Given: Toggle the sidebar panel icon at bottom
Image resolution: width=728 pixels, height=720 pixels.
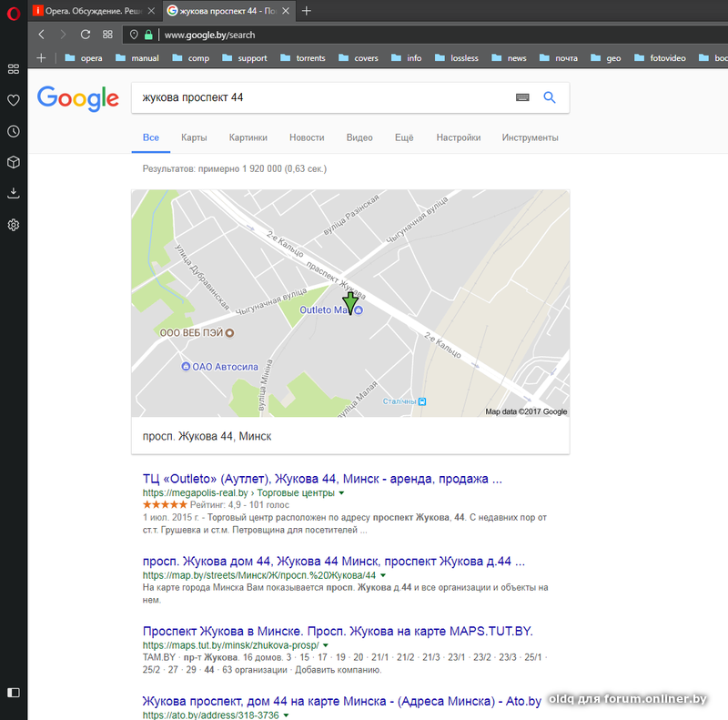Looking at the screenshot, I should pos(14,693).
